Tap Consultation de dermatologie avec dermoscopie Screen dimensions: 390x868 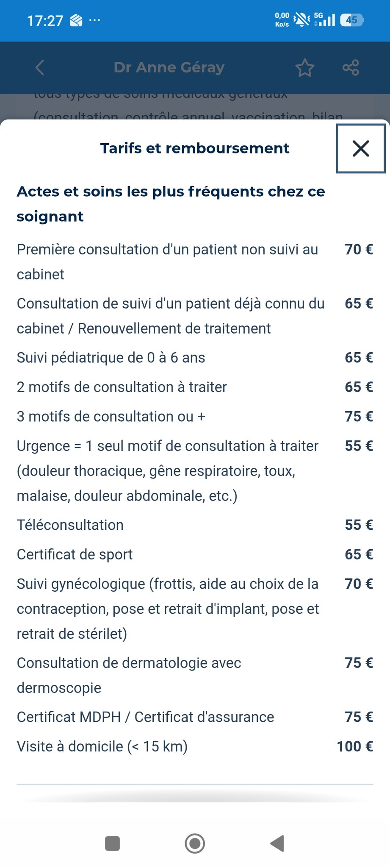click(x=129, y=675)
